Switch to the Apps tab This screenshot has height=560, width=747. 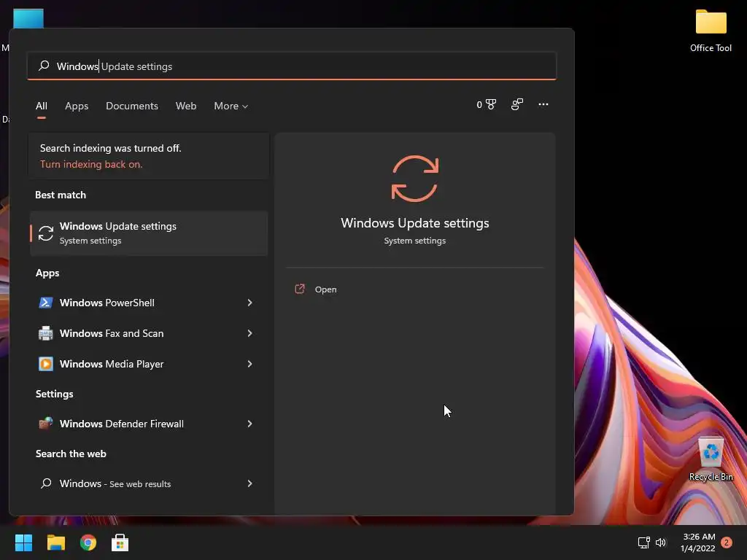77,106
